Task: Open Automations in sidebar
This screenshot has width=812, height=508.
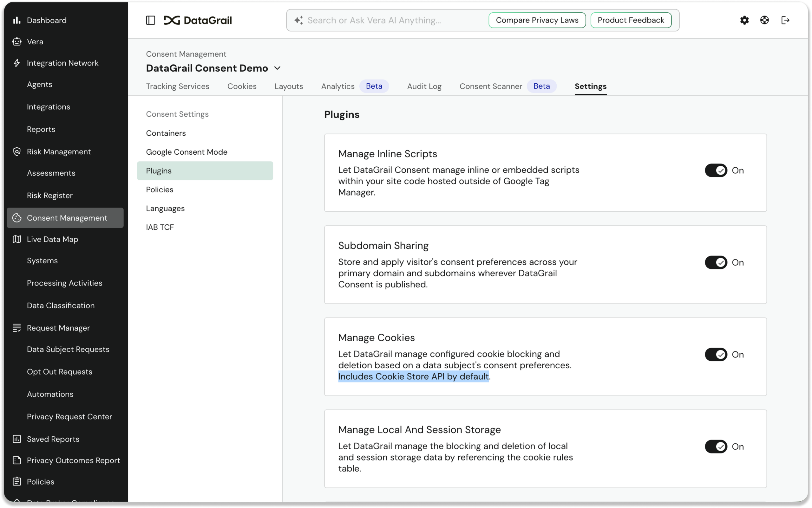Action: (x=50, y=395)
